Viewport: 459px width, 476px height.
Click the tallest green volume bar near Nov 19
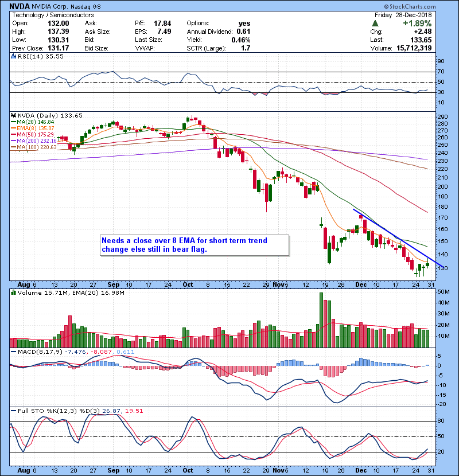pyautogui.click(x=321, y=320)
